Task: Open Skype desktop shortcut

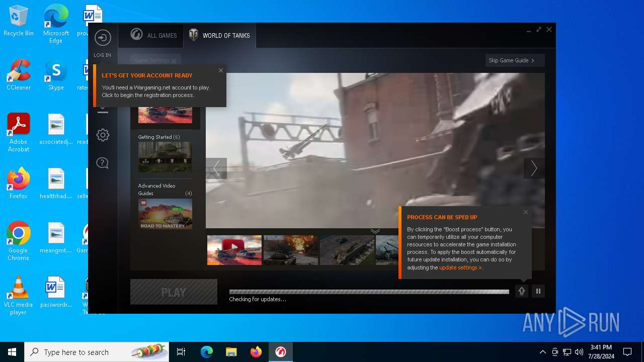Action: coord(56,74)
